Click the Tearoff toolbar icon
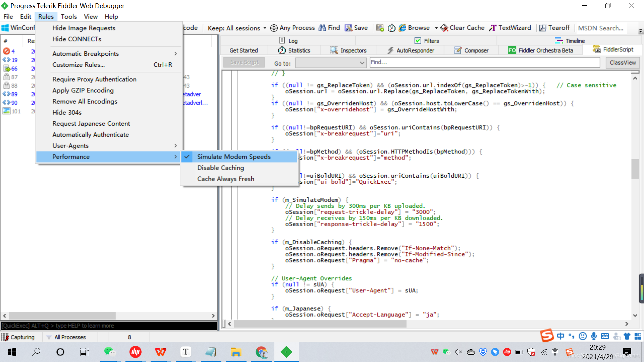 543,28
